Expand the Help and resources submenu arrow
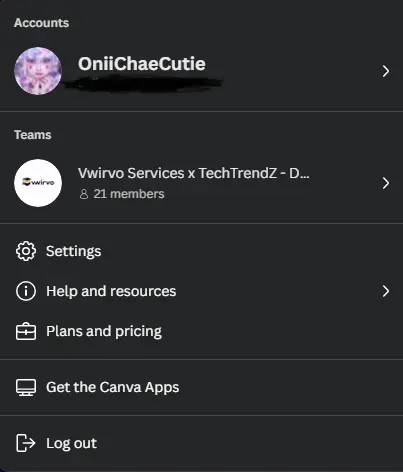 386,291
